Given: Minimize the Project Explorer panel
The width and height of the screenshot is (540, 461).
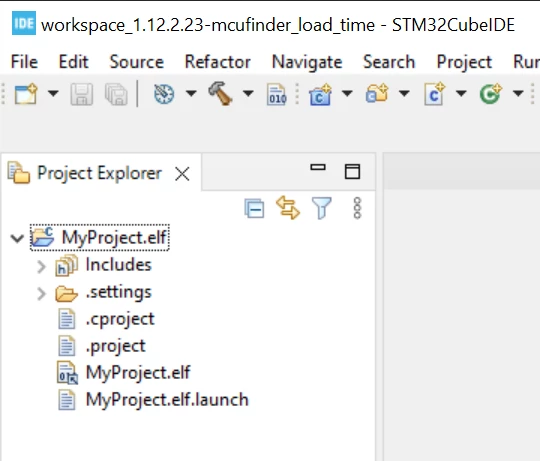Looking at the screenshot, I should (x=318, y=168).
